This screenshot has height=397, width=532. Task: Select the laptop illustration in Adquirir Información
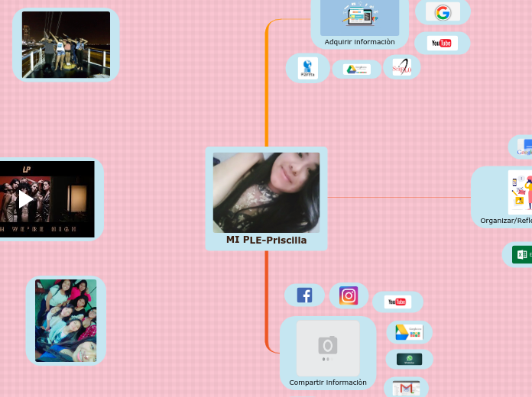[x=360, y=17]
